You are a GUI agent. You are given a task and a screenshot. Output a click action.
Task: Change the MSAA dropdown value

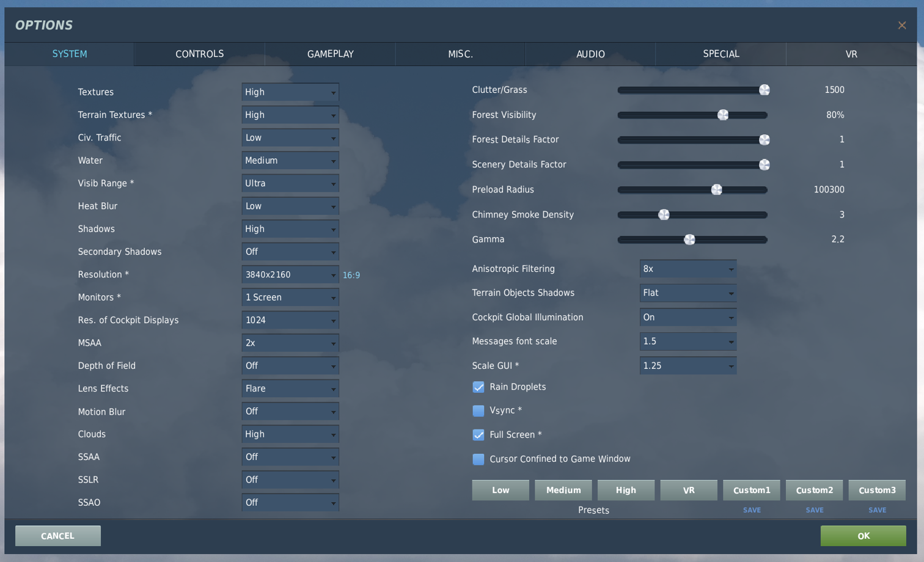pos(290,343)
